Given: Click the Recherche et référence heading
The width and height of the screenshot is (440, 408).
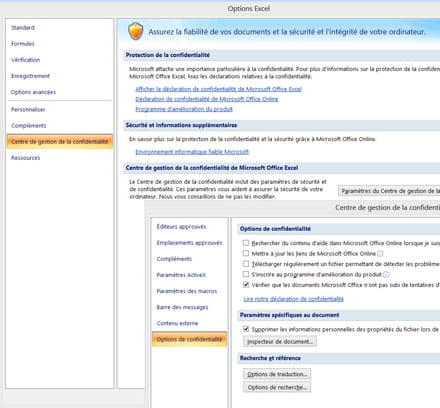Looking at the screenshot, I should [x=270, y=358].
